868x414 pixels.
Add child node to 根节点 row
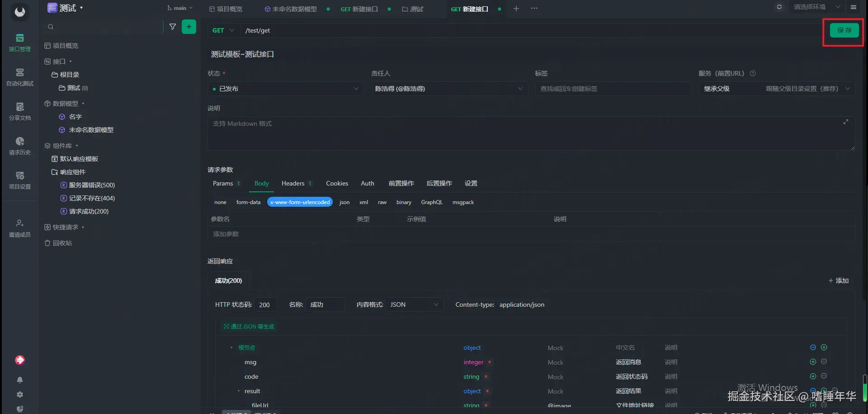(x=824, y=347)
